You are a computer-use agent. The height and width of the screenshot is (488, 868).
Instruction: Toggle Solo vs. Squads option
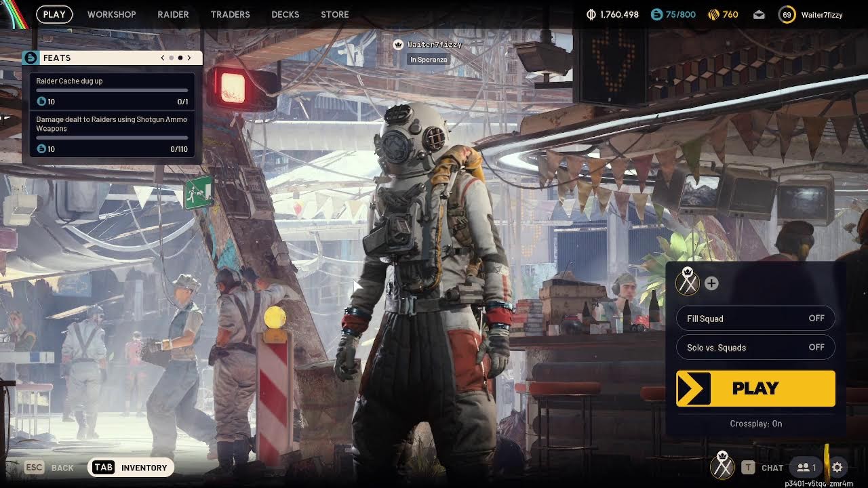755,348
